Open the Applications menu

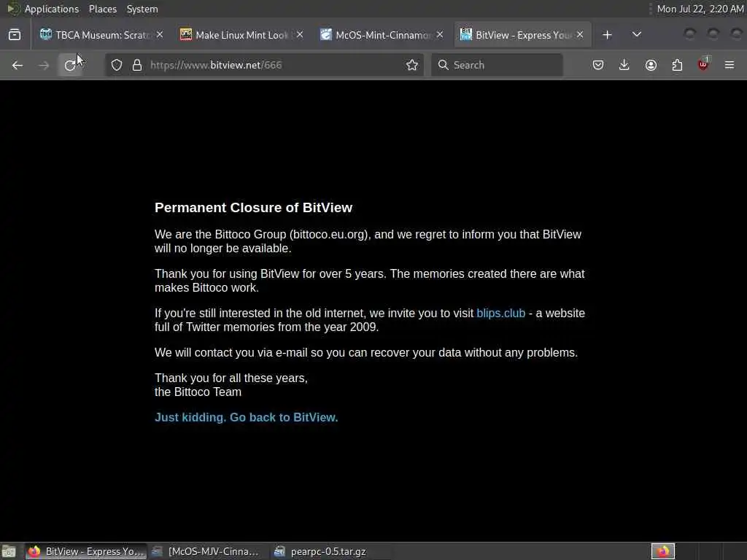tap(52, 9)
